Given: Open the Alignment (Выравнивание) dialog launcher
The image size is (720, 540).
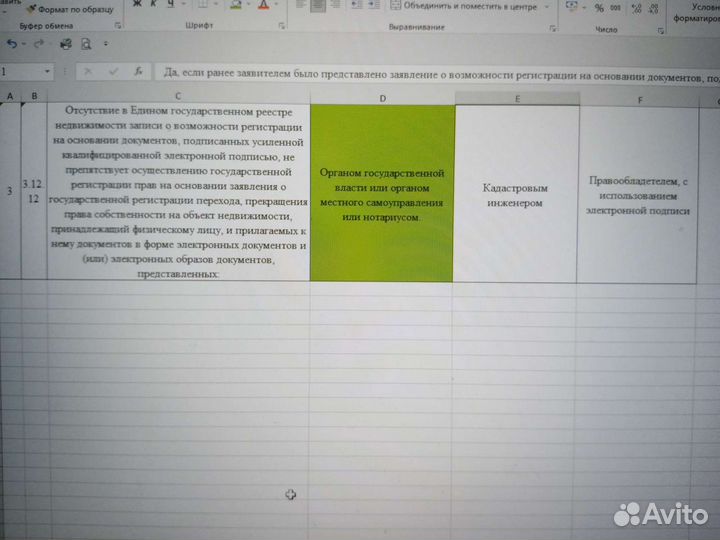Looking at the screenshot, I should [x=553, y=28].
